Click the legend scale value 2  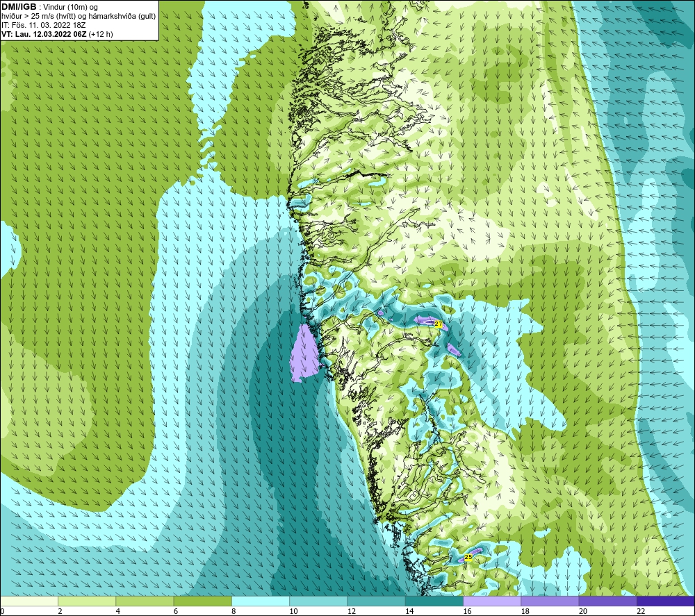pyautogui.click(x=60, y=612)
